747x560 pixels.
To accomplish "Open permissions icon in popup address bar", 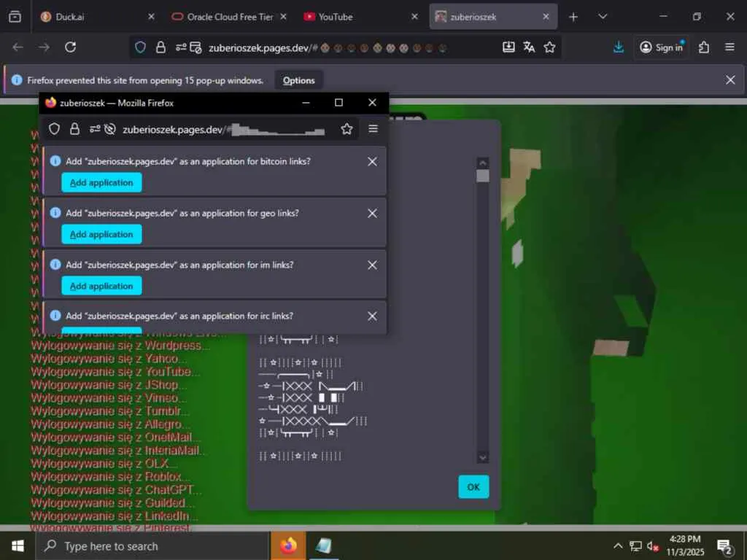I will point(95,129).
